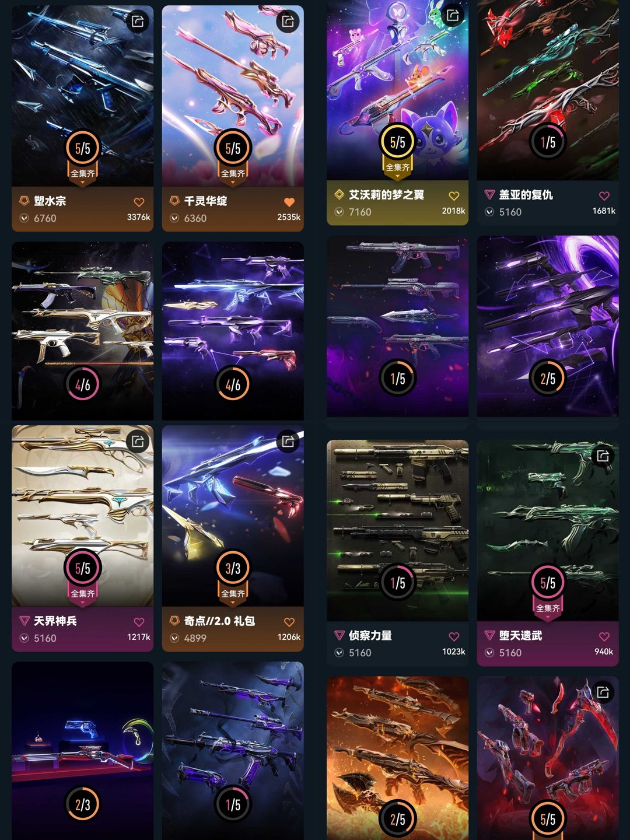
Task: Select the 2/5 progress ring on purple vortex card
Action: coord(548,379)
